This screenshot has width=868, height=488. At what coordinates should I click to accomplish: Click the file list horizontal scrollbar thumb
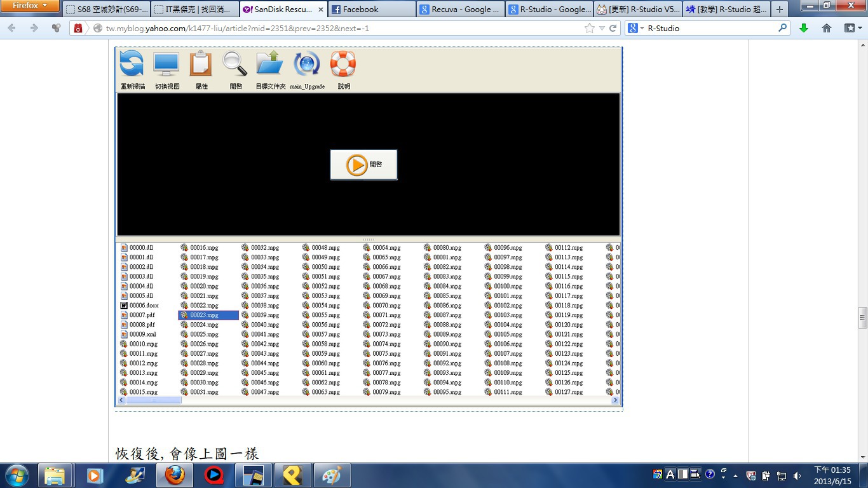(x=153, y=400)
